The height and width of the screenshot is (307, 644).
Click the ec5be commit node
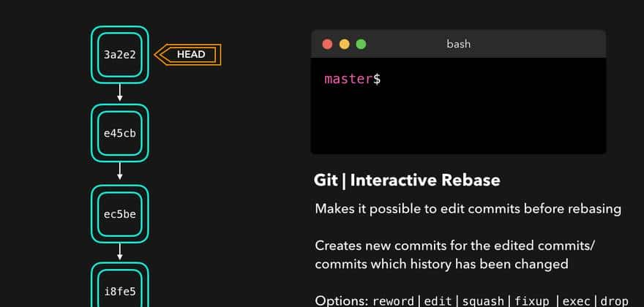120,213
